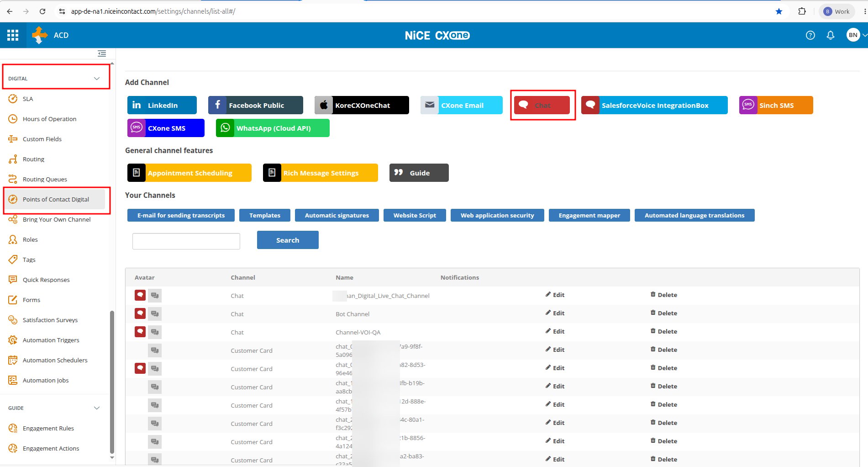
Task: Click the Search button
Action: [x=288, y=240]
